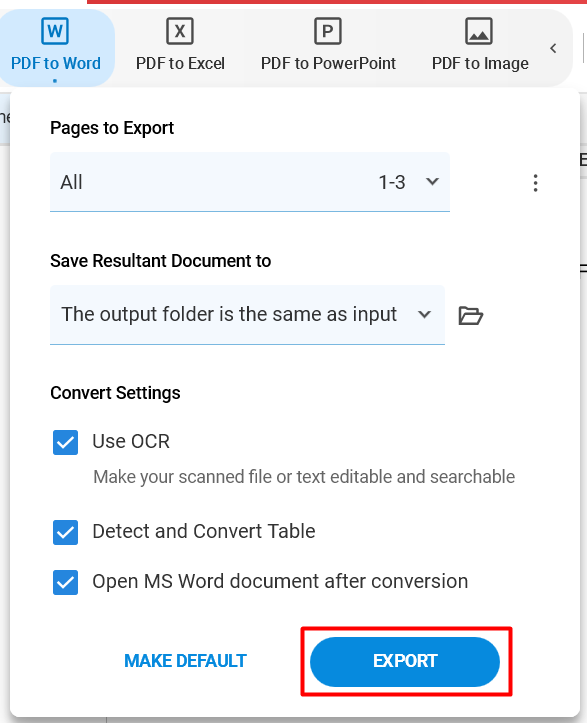This screenshot has width=587, height=723.
Task: Switch to the PDF to Excel tab label
Action: 180,63
